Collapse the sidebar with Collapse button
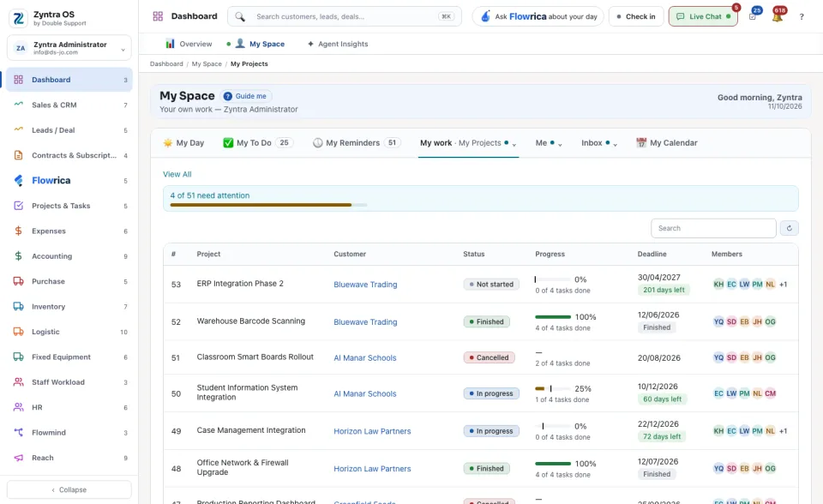The width and height of the screenshot is (823, 504). [x=69, y=489]
